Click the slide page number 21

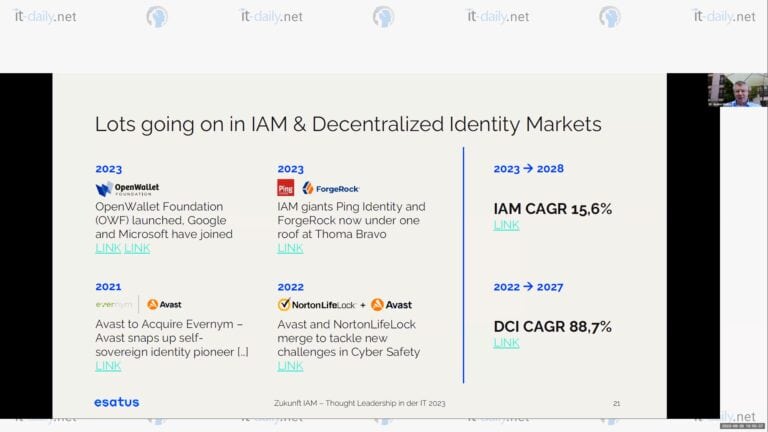[x=617, y=404]
